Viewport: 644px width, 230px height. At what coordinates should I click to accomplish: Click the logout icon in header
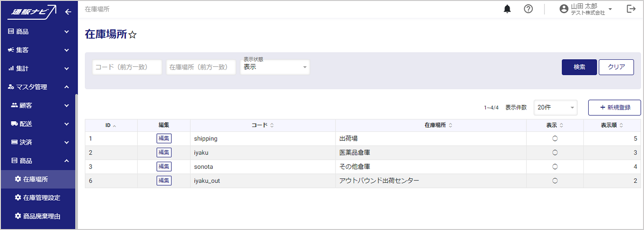(631, 9)
